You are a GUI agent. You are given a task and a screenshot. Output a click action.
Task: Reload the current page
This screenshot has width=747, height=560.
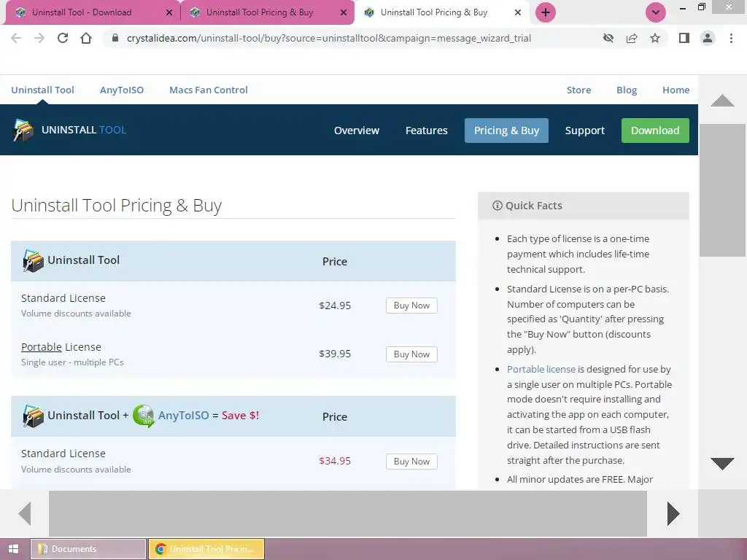pos(63,38)
